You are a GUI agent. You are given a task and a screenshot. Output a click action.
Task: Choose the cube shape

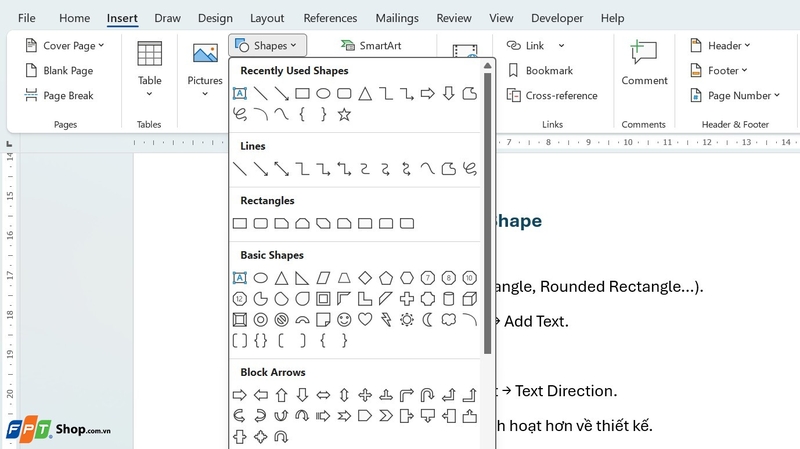(469, 299)
